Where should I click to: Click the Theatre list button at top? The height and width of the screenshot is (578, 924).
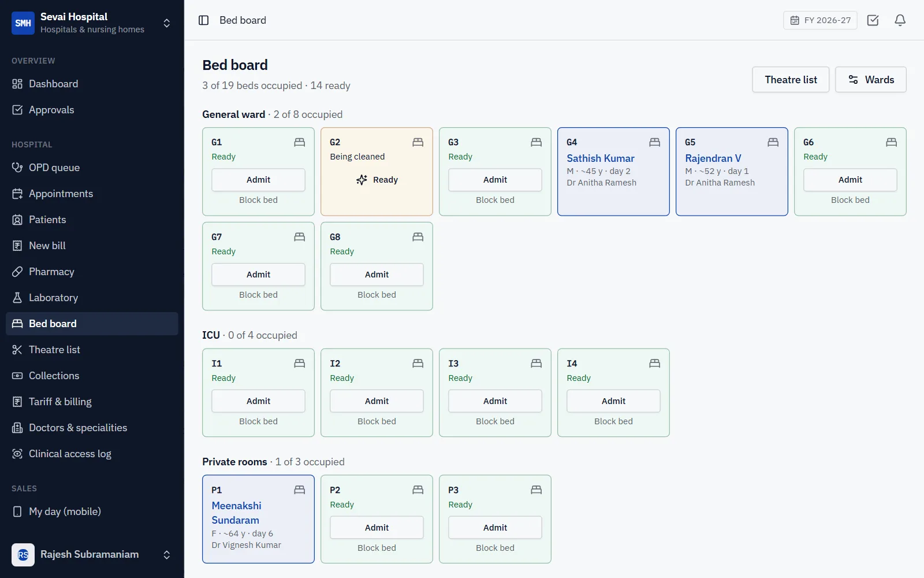pyautogui.click(x=791, y=80)
